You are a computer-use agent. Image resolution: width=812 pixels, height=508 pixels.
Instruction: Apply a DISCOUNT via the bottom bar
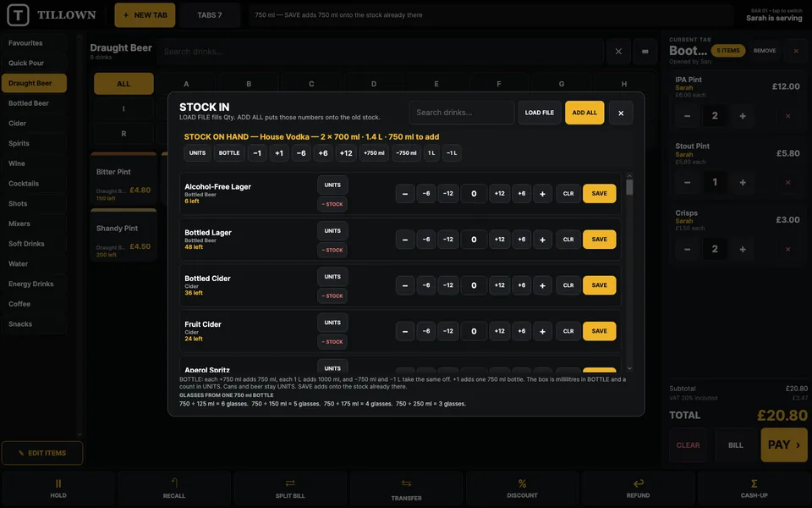coord(522,489)
